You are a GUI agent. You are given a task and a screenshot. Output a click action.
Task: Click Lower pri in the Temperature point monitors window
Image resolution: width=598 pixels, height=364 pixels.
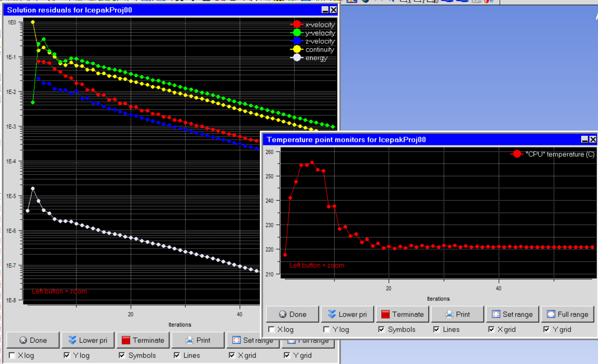347,314
